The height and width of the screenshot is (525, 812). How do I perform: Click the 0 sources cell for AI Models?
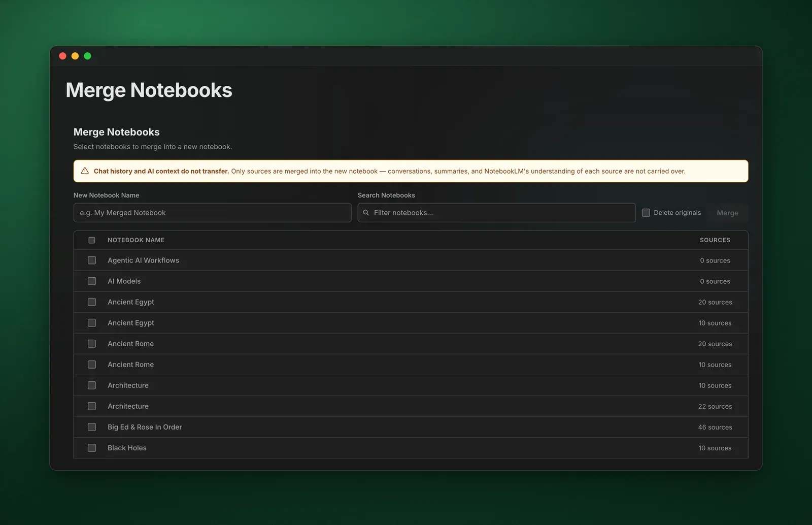pyautogui.click(x=715, y=282)
